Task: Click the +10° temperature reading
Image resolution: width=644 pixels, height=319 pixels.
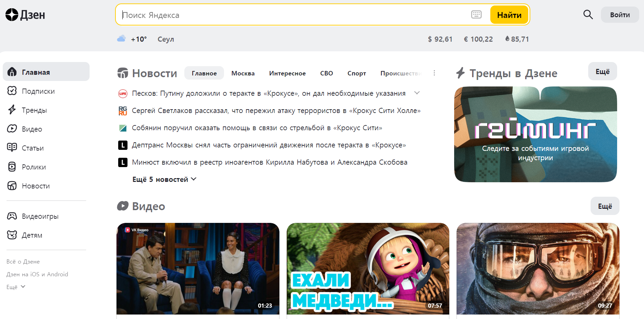Action: click(139, 39)
